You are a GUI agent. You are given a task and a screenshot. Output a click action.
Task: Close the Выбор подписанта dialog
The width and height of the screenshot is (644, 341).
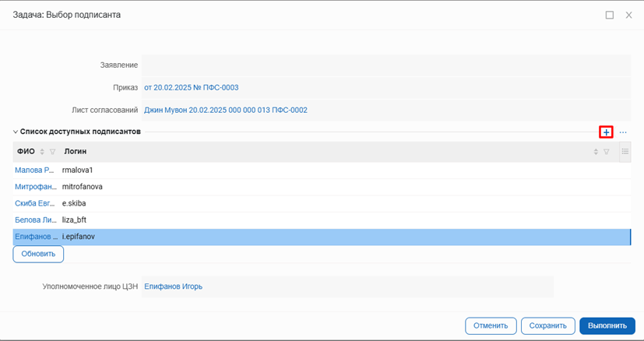(628, 15)
